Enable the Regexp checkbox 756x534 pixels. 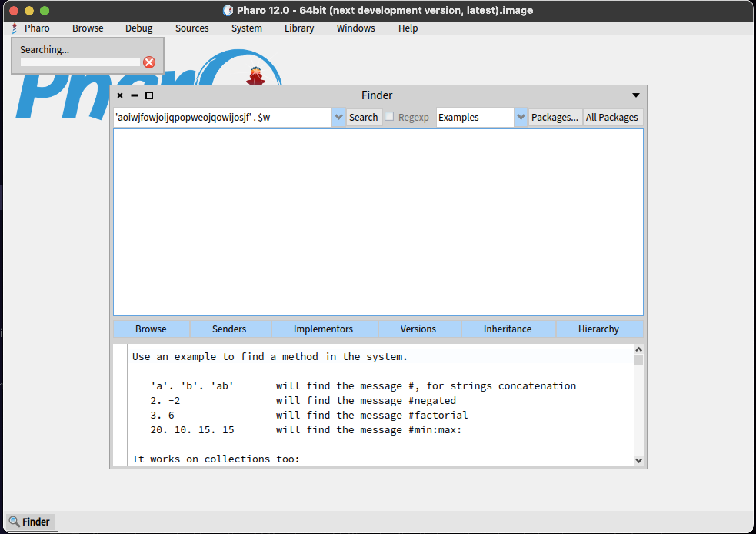[x=390, y=116]
